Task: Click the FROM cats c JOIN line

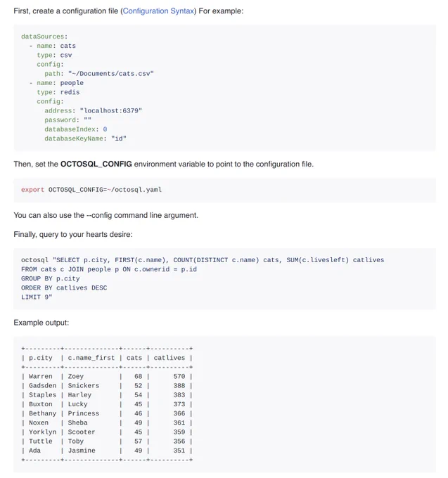Action: point(109,269)
